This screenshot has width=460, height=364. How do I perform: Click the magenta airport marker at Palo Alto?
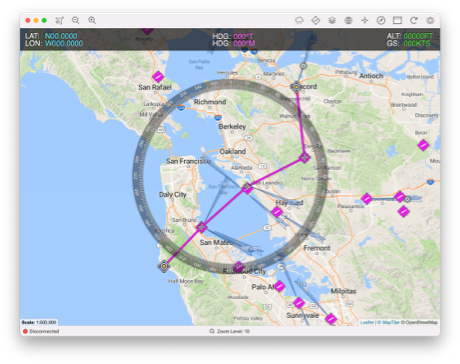pyautogui.click(x=279, y=286)
